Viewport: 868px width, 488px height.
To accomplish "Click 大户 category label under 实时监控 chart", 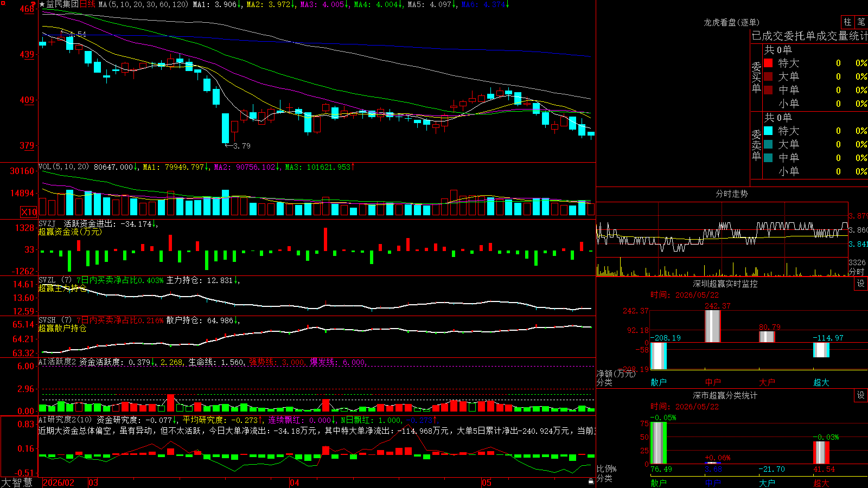I will [767, 382].
